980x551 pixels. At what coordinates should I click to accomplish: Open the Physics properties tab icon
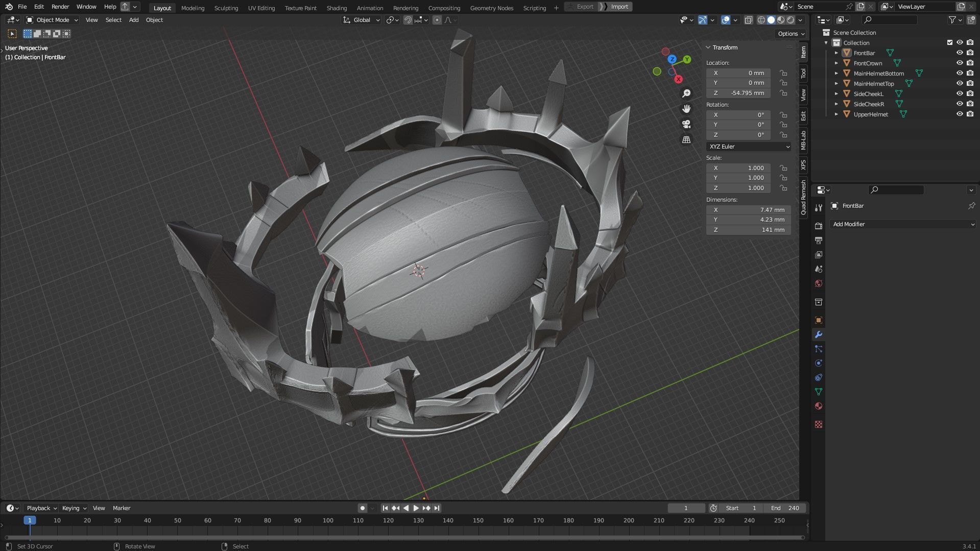[819, 363]
